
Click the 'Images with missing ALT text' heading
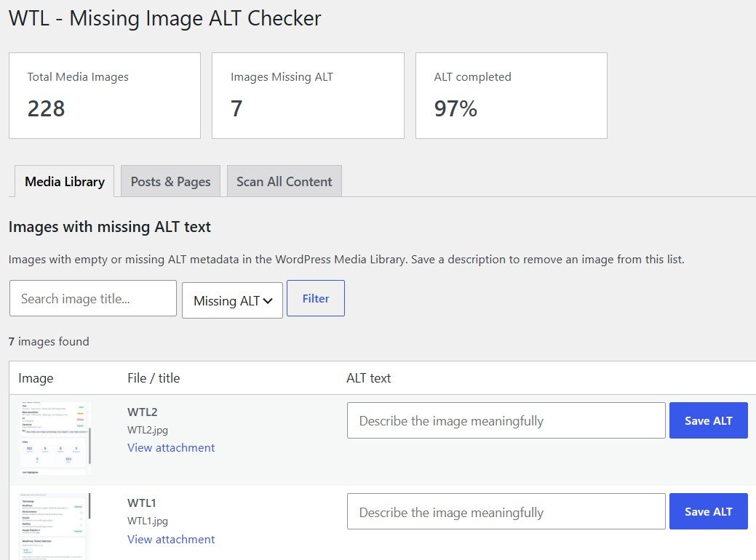(x=110, y=227)
